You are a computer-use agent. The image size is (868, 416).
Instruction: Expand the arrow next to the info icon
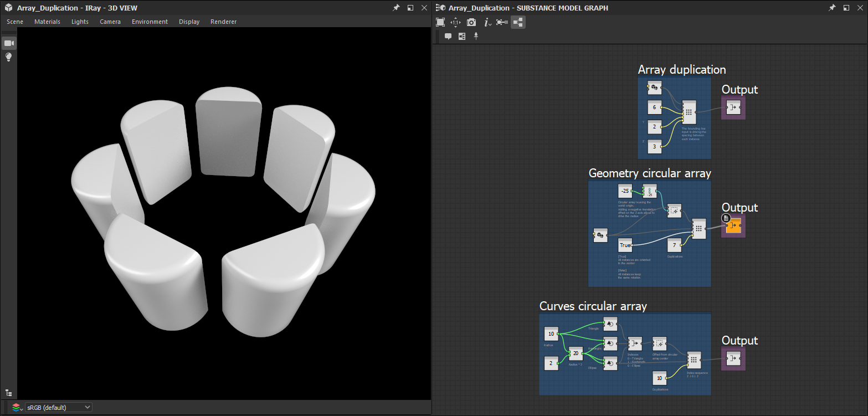pos(490,24)
